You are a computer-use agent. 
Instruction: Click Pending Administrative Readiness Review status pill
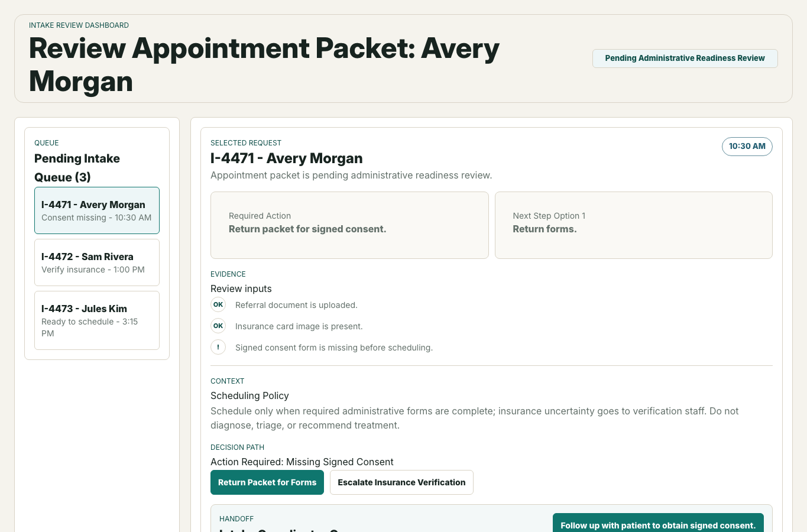[685, 59]
